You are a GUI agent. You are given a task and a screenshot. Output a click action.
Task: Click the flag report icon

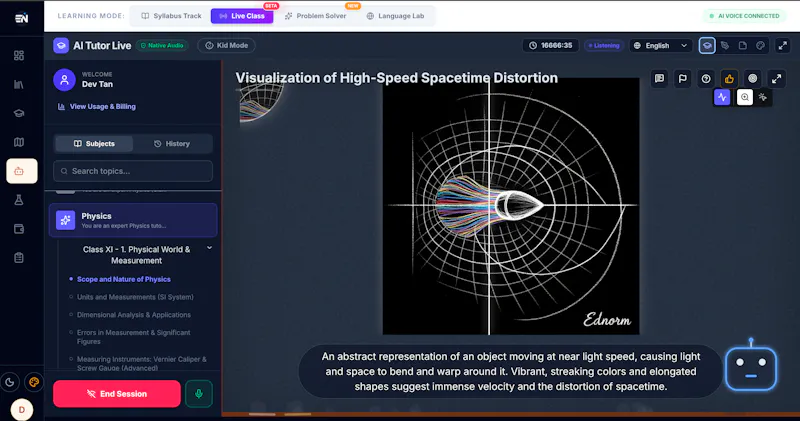pos(682,79)
